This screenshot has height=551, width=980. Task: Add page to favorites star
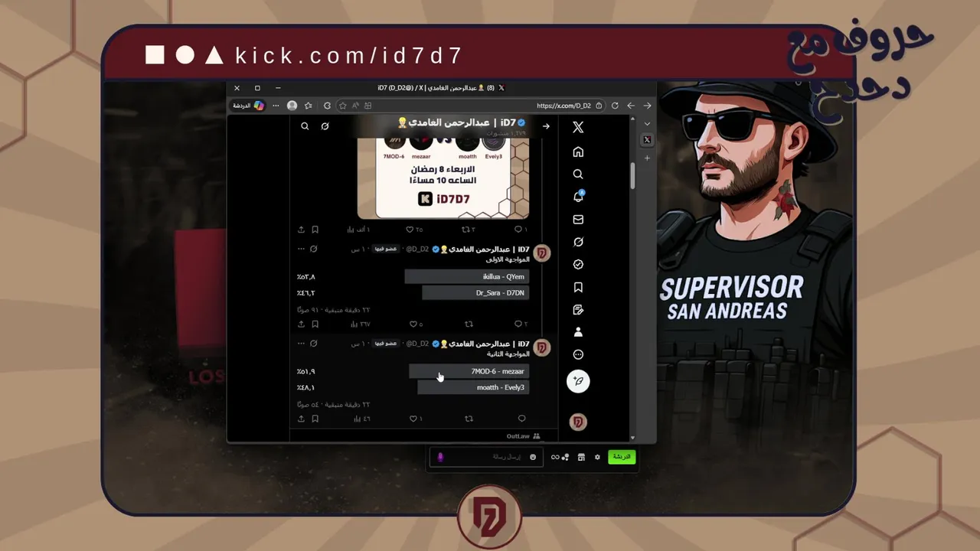pos(343,106)
